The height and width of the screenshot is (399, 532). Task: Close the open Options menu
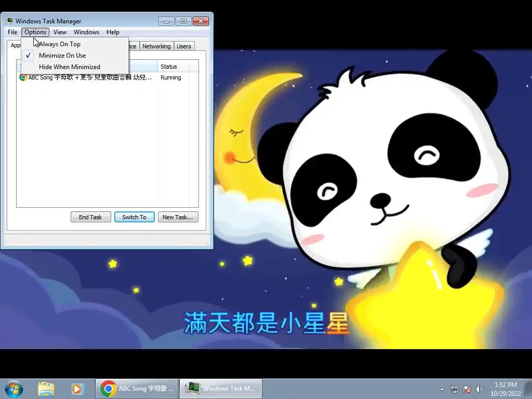[x=35, y=32]
